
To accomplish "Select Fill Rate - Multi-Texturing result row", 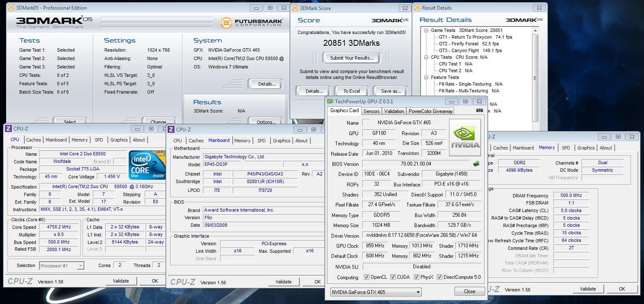I will click(469, 91).
